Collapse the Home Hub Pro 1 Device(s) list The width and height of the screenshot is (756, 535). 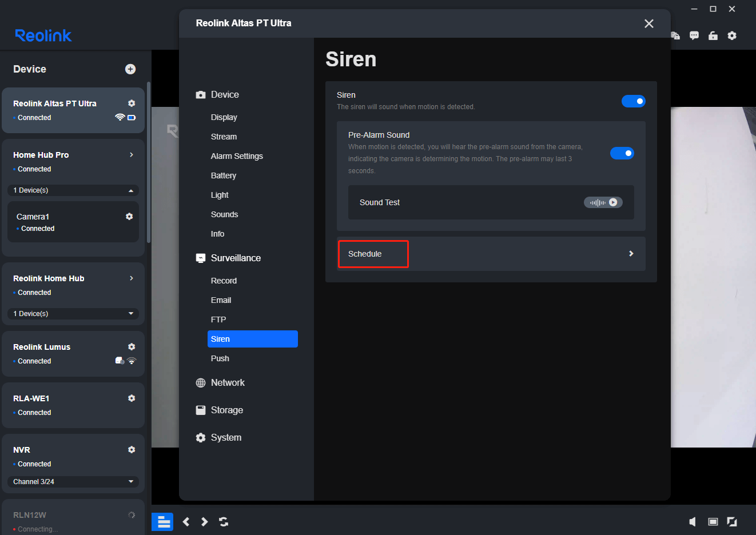point(73,190)
